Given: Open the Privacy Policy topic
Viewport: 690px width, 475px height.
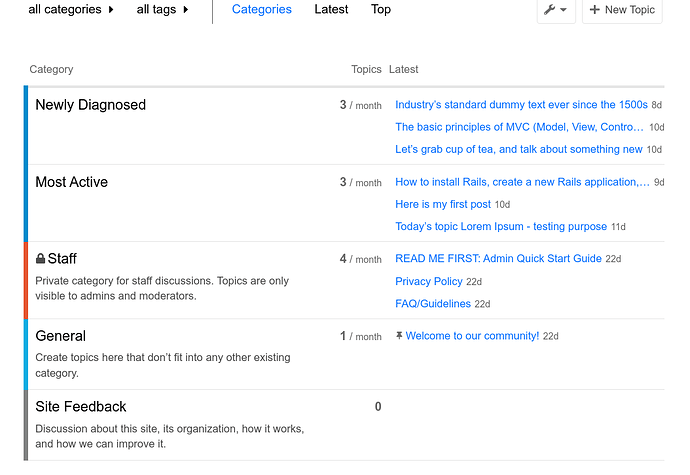Looking at the screenshot, I should coord(429,281).
